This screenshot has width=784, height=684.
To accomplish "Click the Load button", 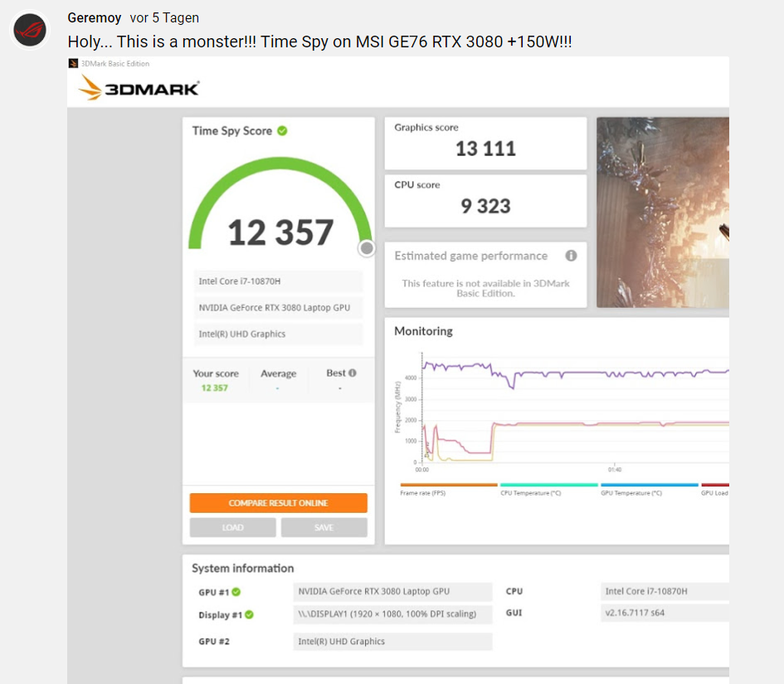I will (233, 528).
